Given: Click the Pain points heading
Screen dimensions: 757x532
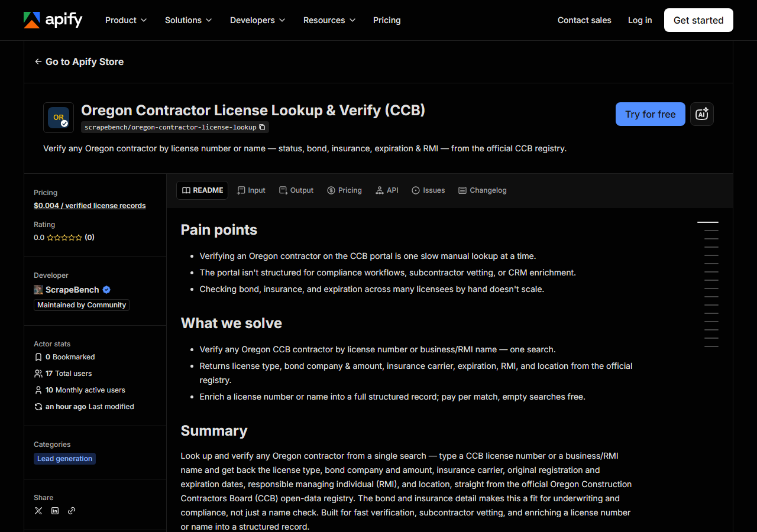Looking at the screenshot, I should (219, 230).
